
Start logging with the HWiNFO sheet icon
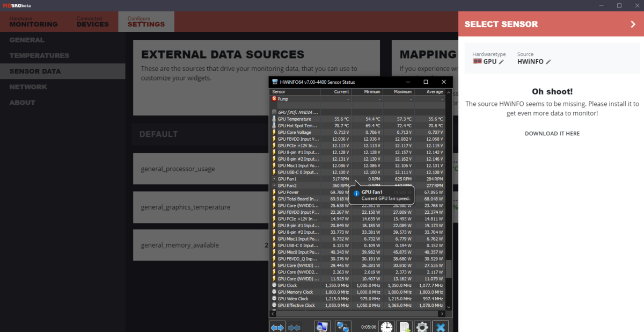404,327
